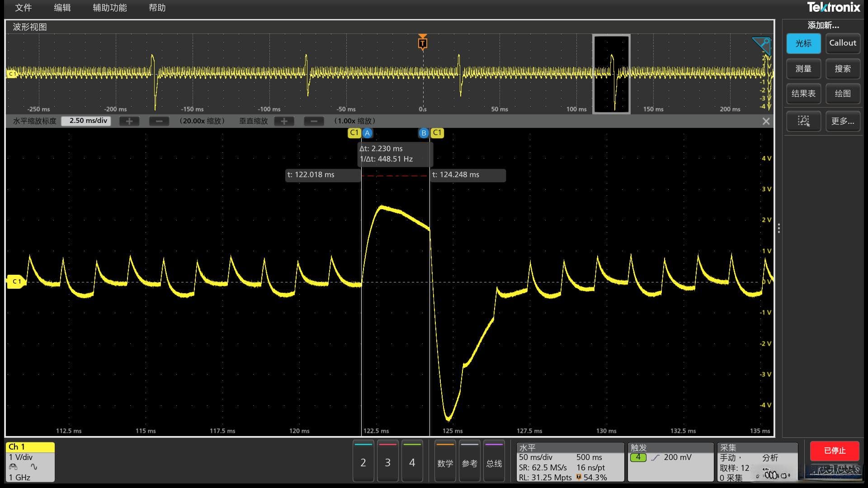Click the C1 source tag beside cursor B
This screenshot has width=868, height=488.
coord(437,133)
